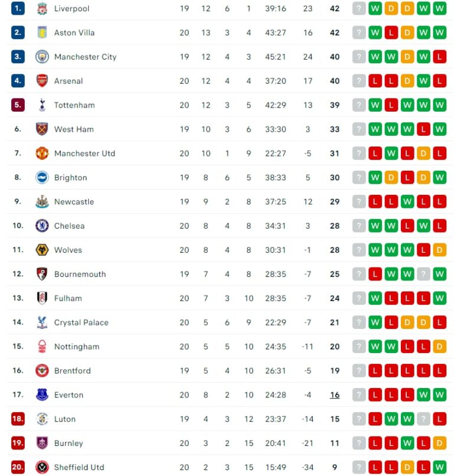Click the Manchester City crest icon

pos(41,57)
